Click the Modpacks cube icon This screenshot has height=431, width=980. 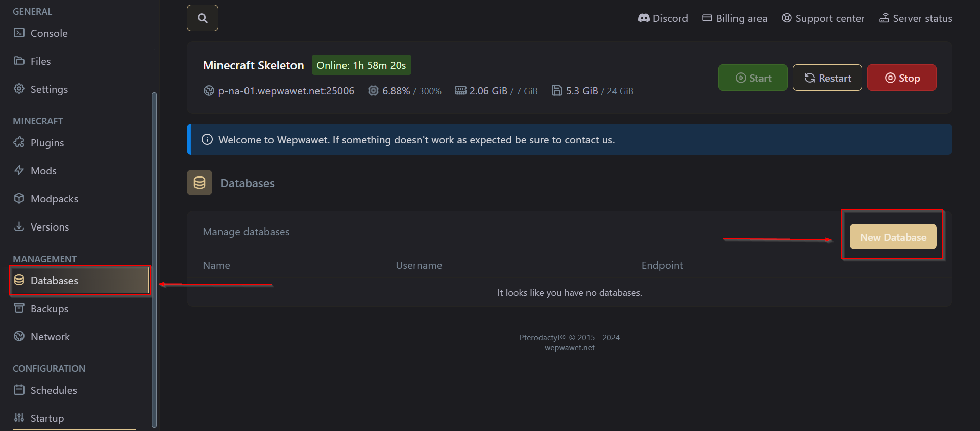tap(19, 198)
